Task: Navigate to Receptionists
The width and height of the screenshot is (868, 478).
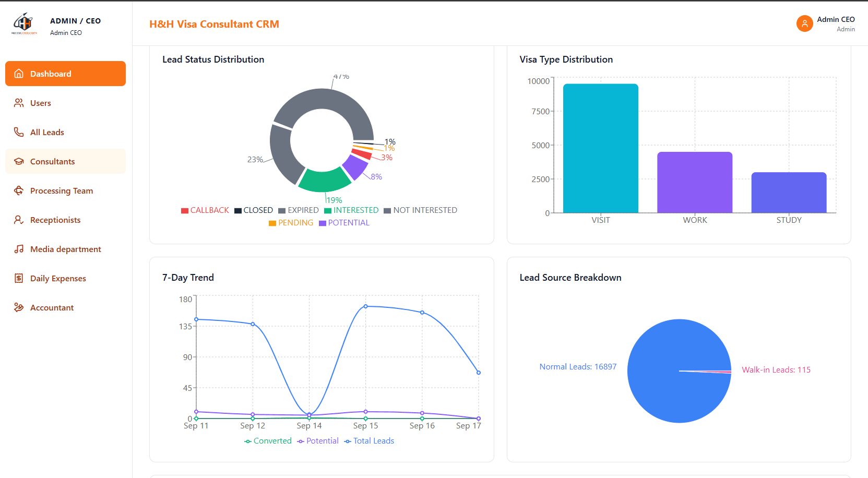Action: click(65, 220)
